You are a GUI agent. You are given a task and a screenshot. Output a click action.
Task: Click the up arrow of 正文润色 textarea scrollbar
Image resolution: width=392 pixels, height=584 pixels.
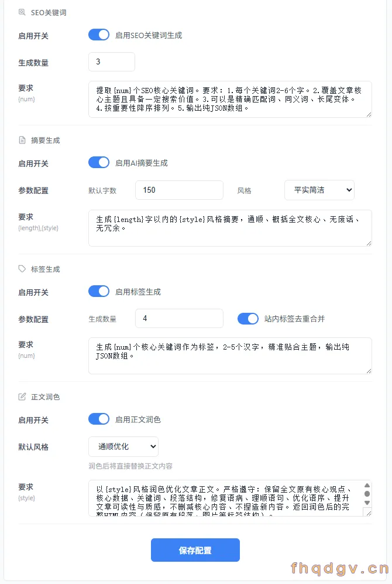coord(367,486)
